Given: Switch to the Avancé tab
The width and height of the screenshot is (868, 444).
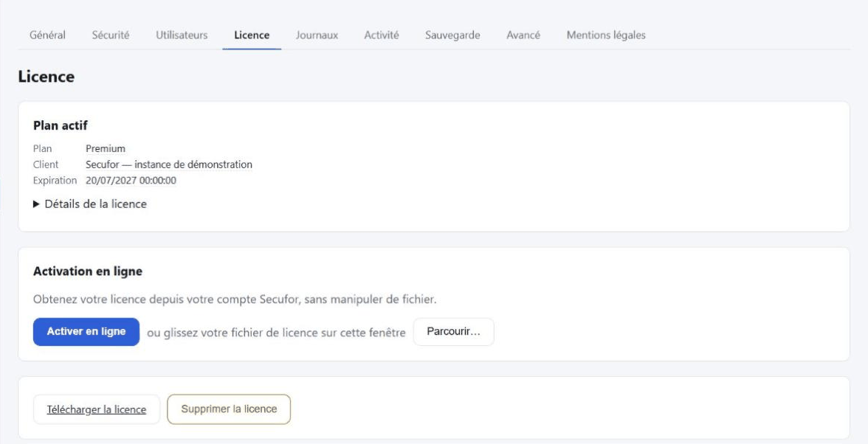Looking at the screenshot, I should pos(523,35).
